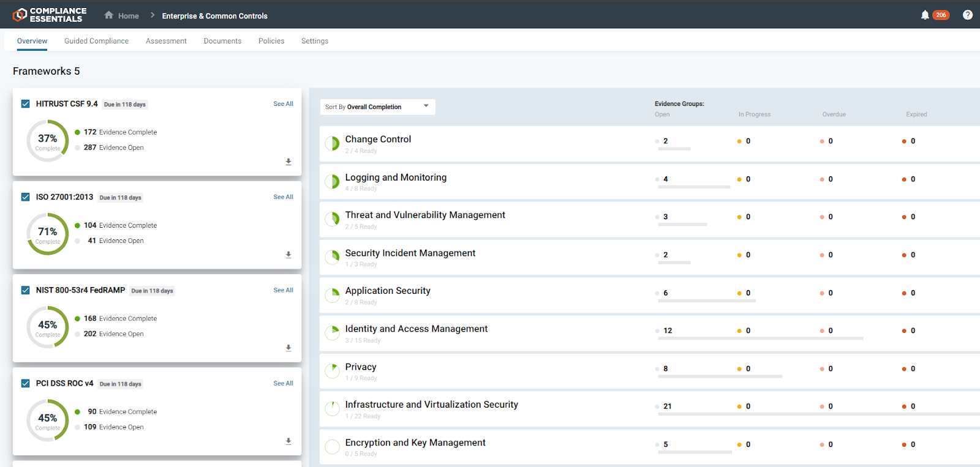980x467 pixels.
Task: Open the Sort By Overall Completion dropdown
Action: (377, 107)
